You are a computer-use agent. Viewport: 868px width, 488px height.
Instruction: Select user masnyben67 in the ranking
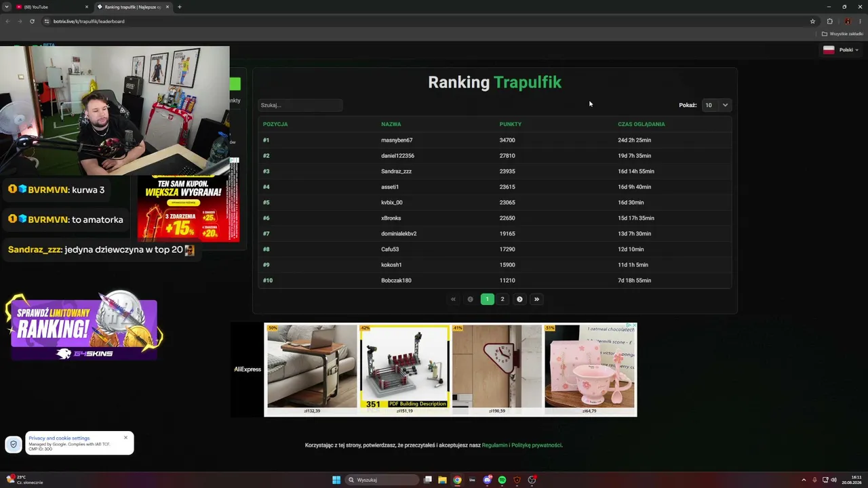pyautogui.click(x=397, y=140)
